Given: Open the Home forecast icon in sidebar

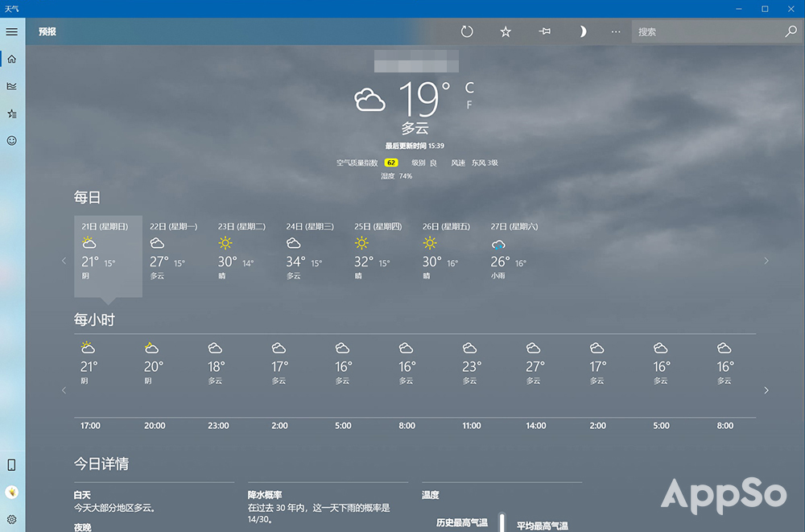Looking at the screenshot, I should 11,59.
